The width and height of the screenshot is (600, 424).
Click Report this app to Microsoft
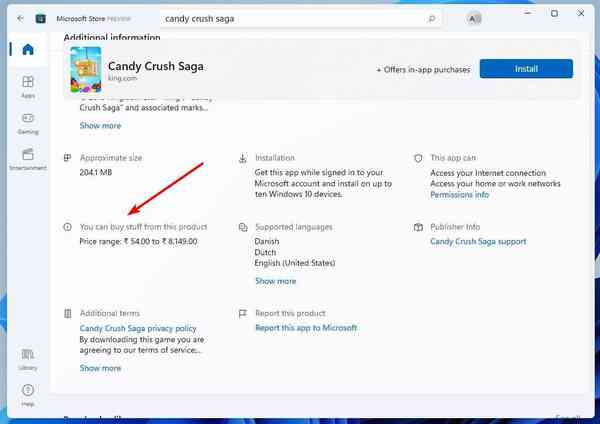pyautogui.click(x=306, y=328)
